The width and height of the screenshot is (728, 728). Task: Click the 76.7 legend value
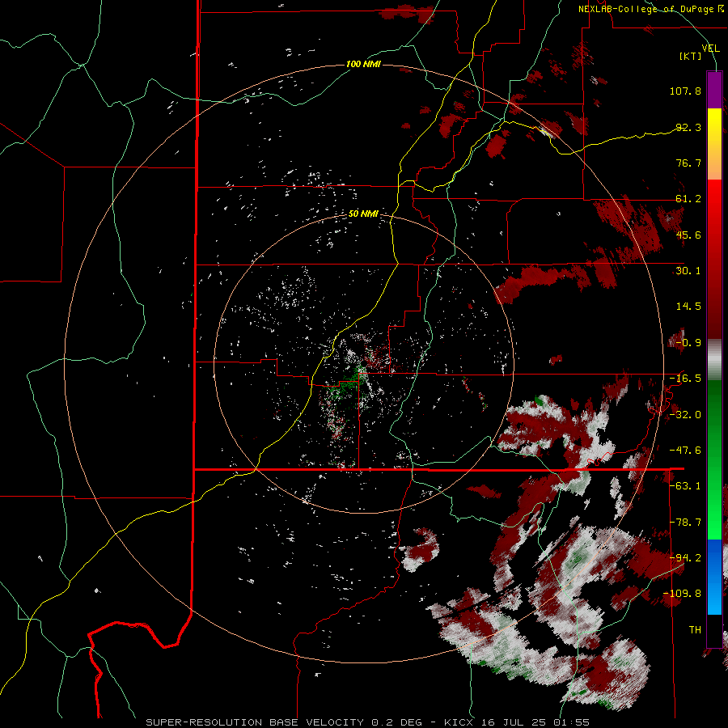pyautogui.click(x=688, y=163)
